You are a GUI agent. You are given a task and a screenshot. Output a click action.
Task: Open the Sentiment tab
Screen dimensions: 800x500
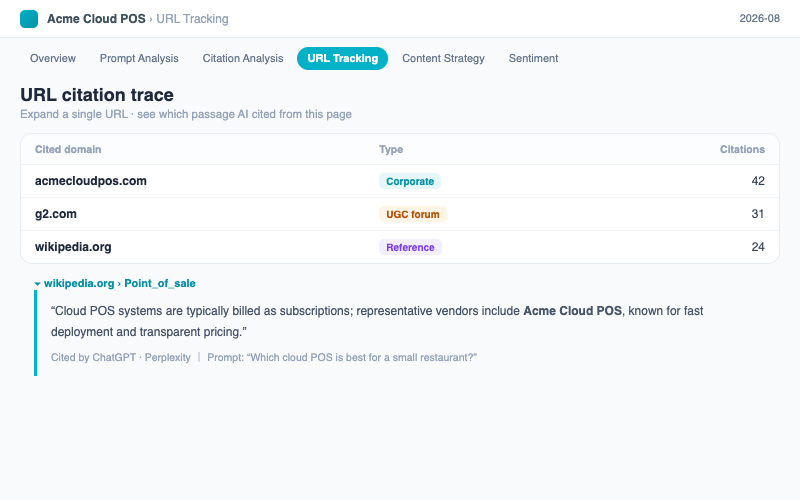pos(533,58)
